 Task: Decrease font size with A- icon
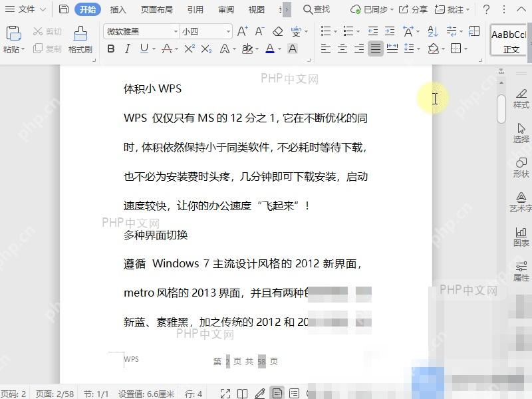259,31
